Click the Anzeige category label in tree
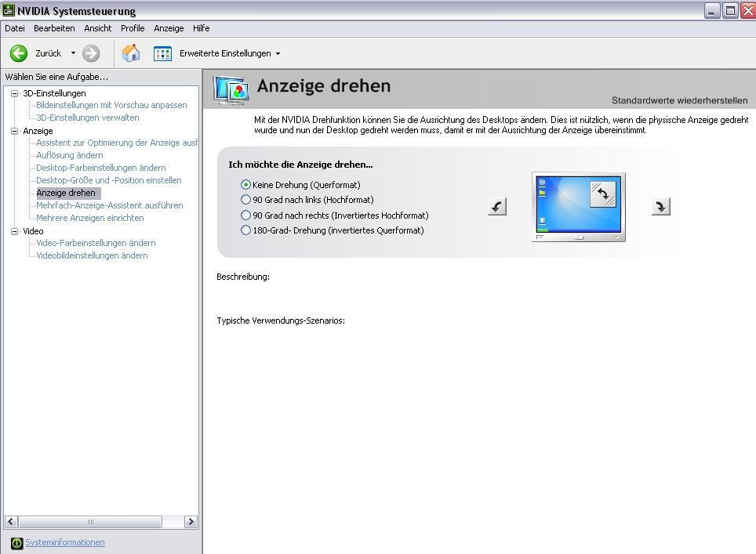The height and width of the screenshot is (554, 756). [x=38, y=131]
